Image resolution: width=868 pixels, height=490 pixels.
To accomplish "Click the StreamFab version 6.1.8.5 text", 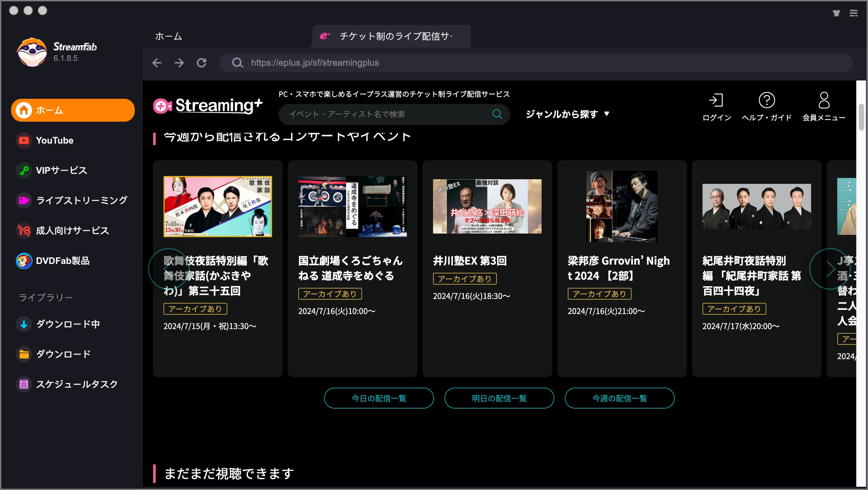I will (x=65, y=58).
